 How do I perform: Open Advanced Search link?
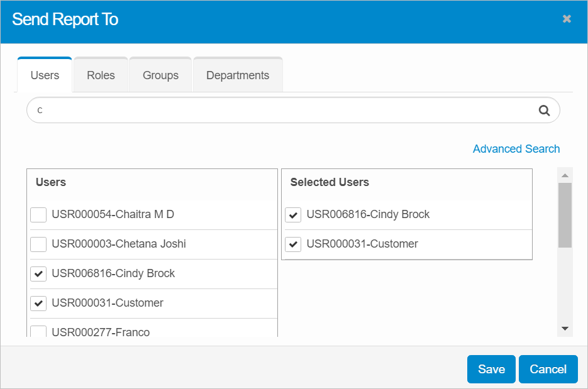[516, 149]
